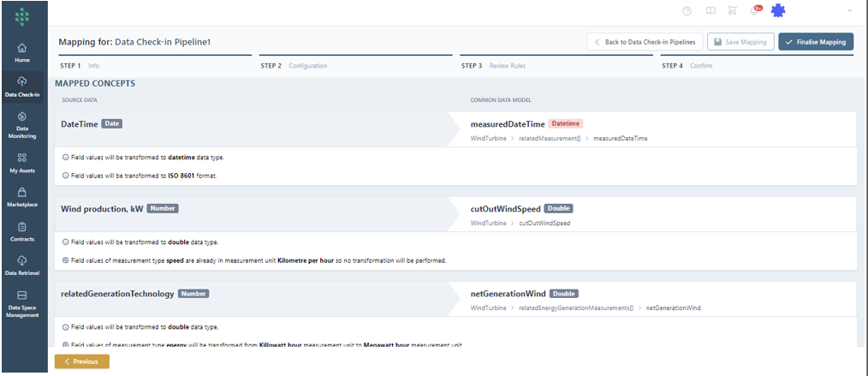Open Data Retrieval in the sidebar
The width and height of the screenshot is (868, 376).
pyautogui.click(x=22, y=266)
